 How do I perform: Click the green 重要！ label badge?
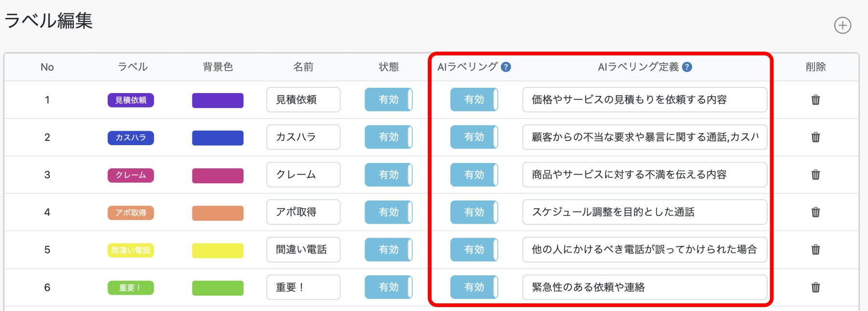click(131, 288)
